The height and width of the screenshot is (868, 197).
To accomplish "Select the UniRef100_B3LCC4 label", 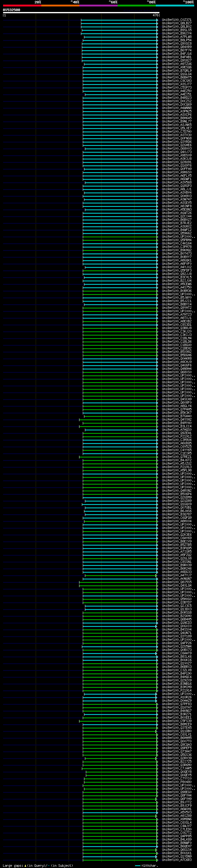I will [x=177, y=426].
